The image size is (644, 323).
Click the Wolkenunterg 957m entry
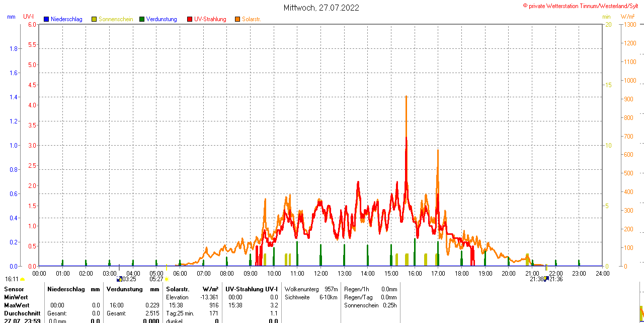[x=311, y=289]
